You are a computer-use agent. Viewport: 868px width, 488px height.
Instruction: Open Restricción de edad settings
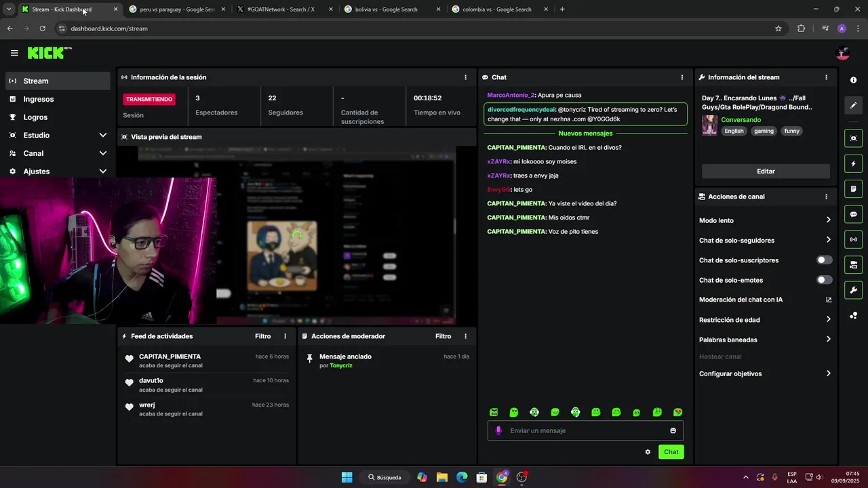pyautogui.click(x=765, y=320)
